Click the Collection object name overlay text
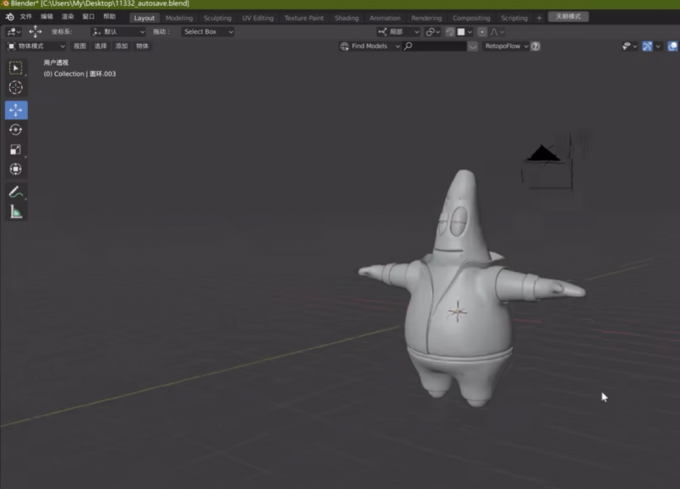The image size is (680, 489). (80, 74)
